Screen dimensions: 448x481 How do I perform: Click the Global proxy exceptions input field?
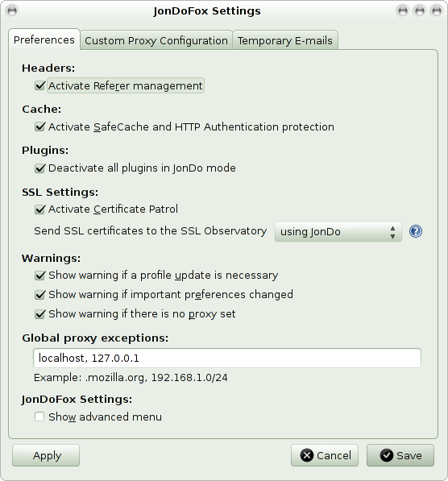[x=227, y=358]
